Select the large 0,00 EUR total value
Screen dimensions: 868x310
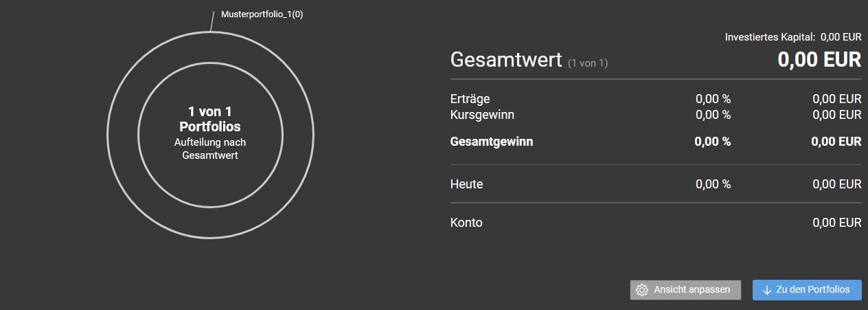819,60
